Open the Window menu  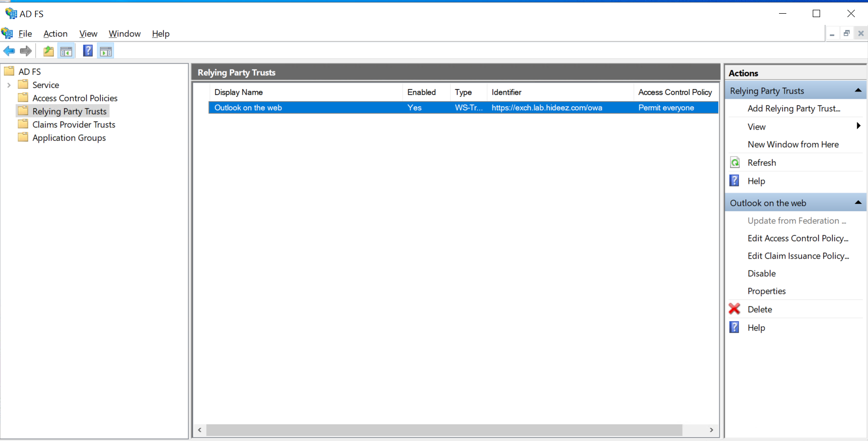(124, 34)
